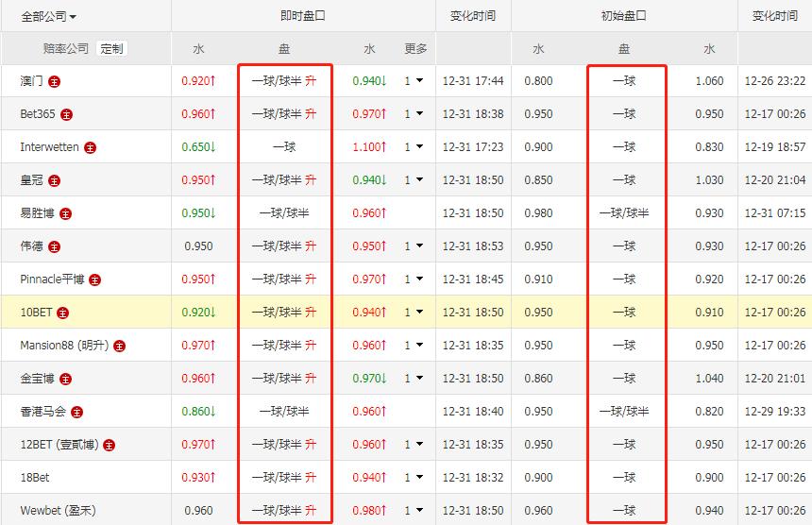Expand the 更多 dropdown in the Mansion88 row
Viewport: 812px width, 525px height.
(414, 346)
